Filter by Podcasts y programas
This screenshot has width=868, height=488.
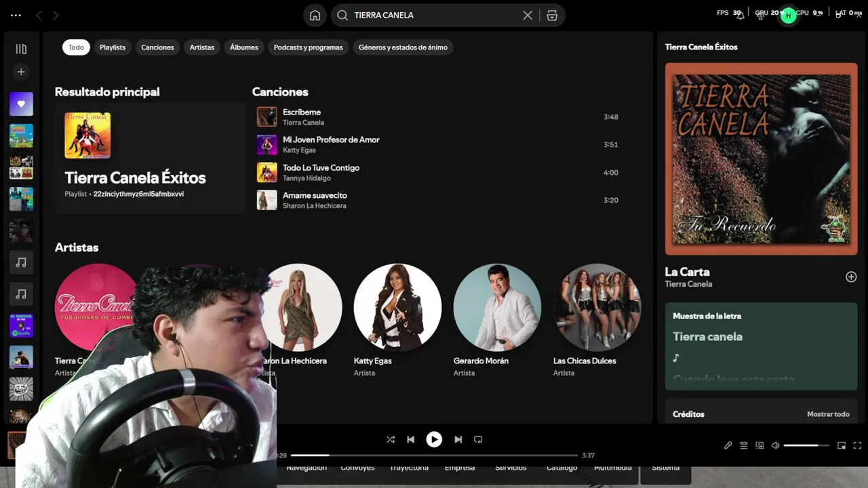(309, 47)
